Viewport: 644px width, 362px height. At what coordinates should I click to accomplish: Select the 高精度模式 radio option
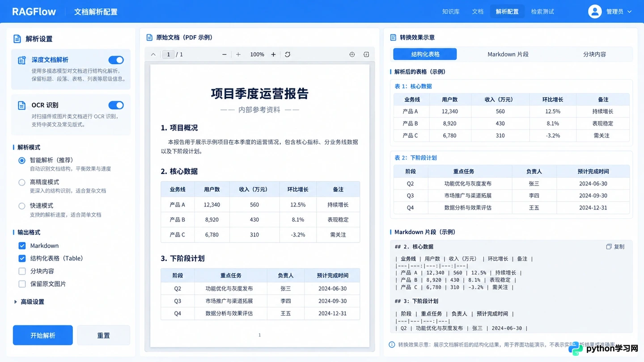pos(22,182)
